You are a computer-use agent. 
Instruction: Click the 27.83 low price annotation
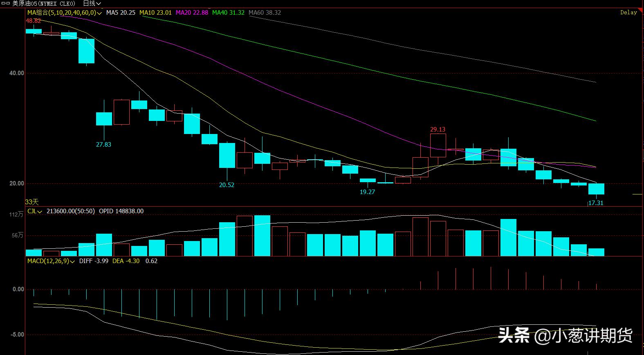[x=103, y=145]
